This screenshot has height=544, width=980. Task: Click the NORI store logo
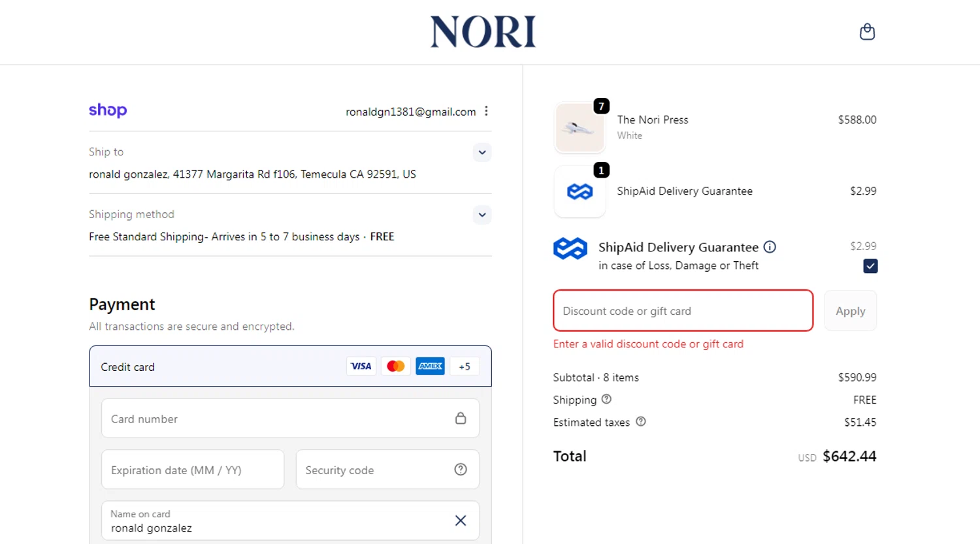tap(483, 32)
